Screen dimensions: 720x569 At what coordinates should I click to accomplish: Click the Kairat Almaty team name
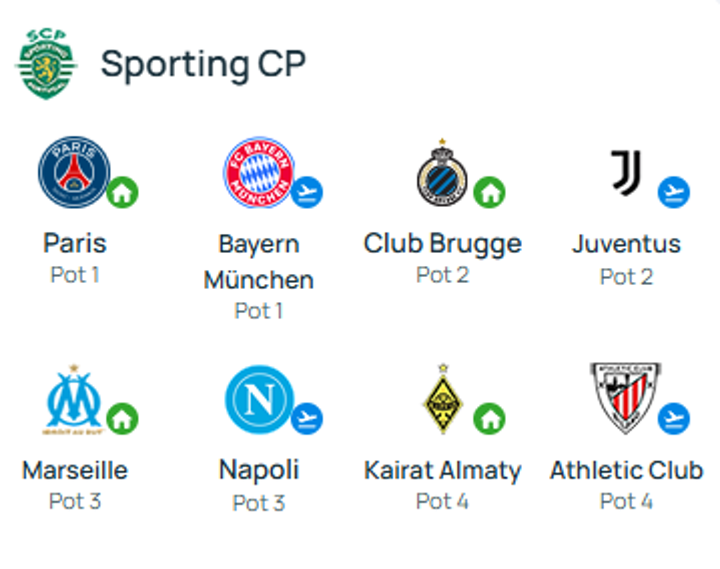tap(442, 470)
